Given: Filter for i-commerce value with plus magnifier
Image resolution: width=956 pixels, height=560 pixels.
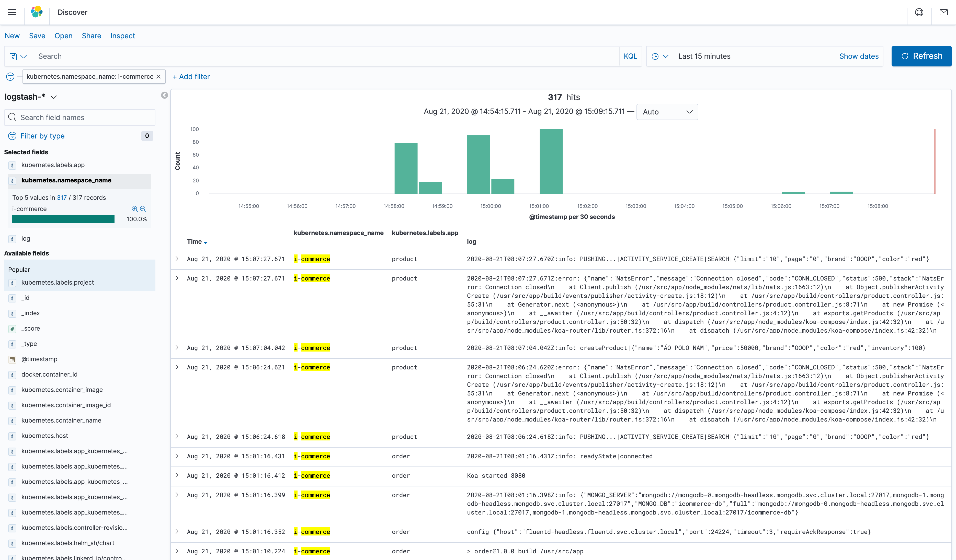Looking at the screenshot, I should (134, 209).
